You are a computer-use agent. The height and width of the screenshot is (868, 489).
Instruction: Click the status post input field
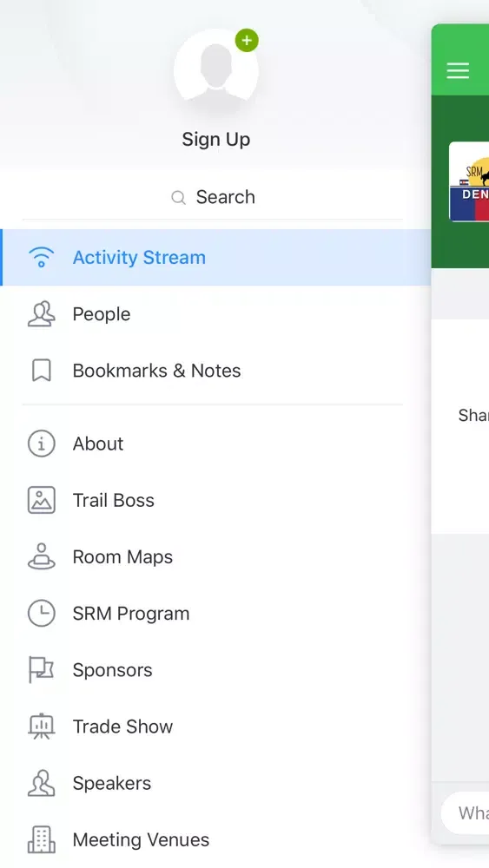tap(466, 812)
